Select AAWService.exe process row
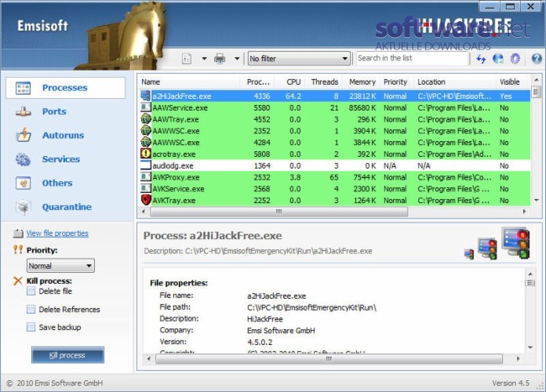The width and height of the screenshot is (546, 392). click(x=334, y=108)
